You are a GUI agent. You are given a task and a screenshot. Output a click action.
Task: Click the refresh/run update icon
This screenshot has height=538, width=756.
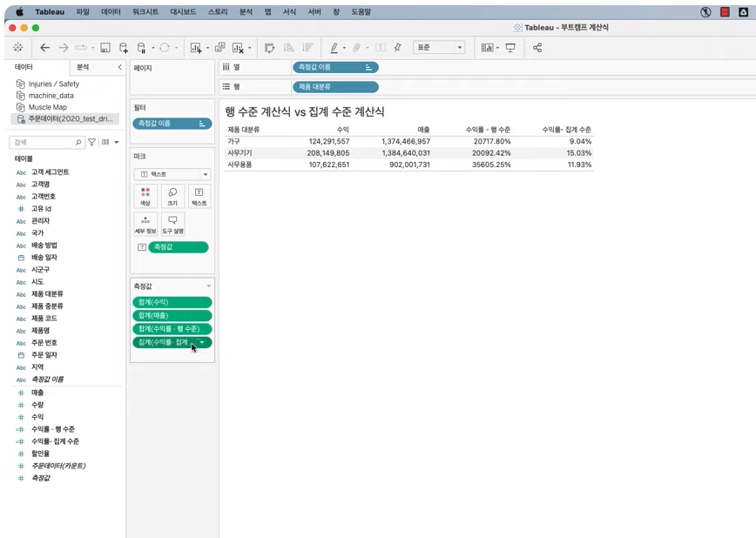click(165, 47)
